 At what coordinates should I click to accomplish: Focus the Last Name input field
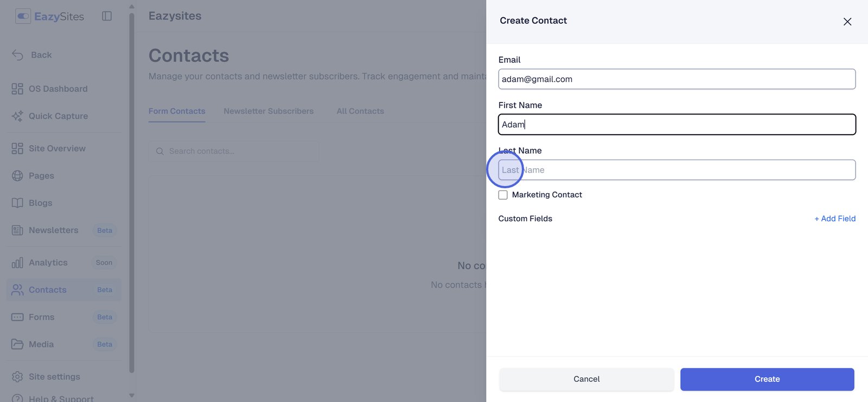[x=676, y=170]
